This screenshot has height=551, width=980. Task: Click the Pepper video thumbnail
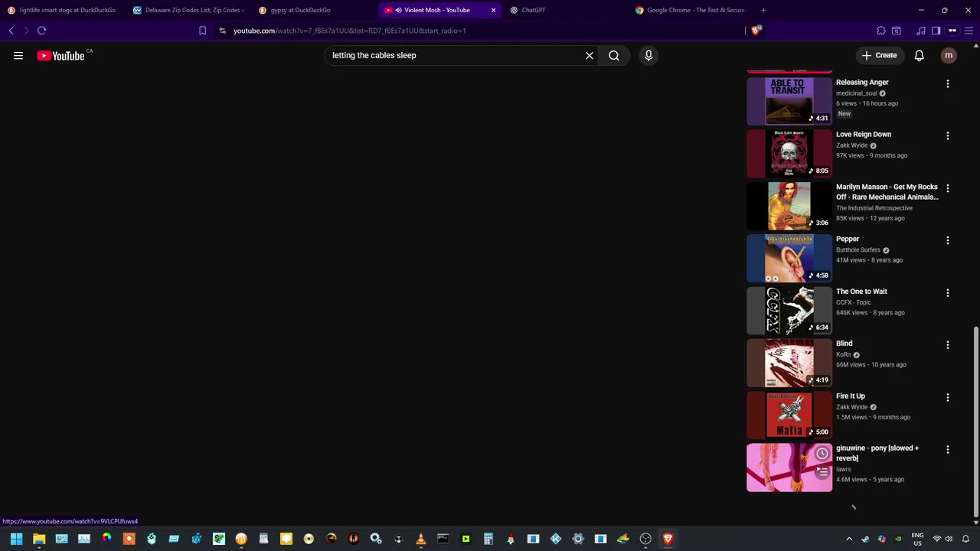click(x=789, y=258)
